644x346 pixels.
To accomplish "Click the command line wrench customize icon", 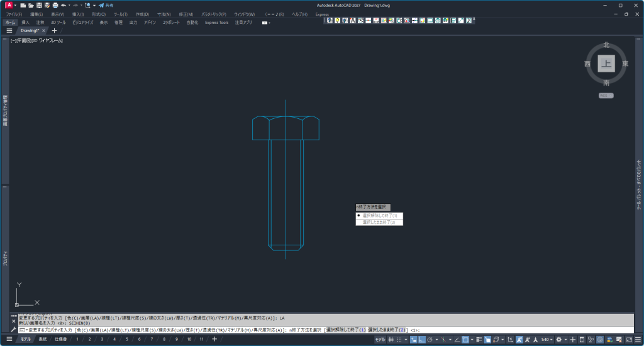I will pos(14,330).
